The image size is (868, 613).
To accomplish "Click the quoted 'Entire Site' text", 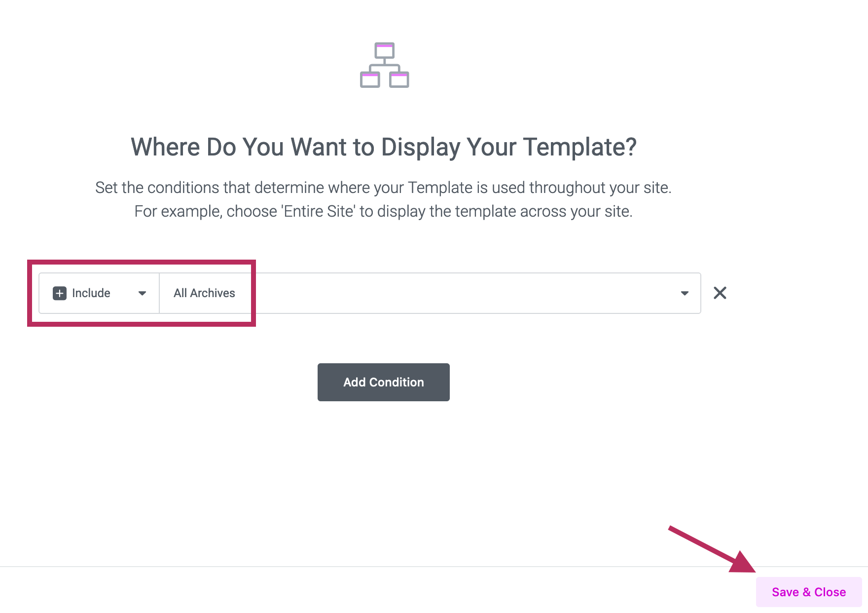I will pos(319,211).
